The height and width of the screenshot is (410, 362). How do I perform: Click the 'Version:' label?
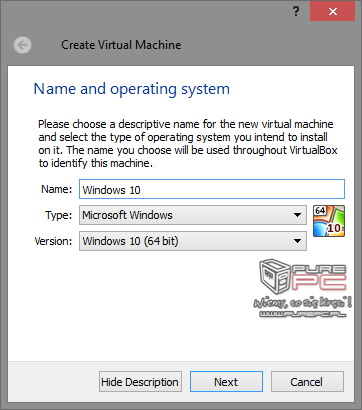pos(53,241)
